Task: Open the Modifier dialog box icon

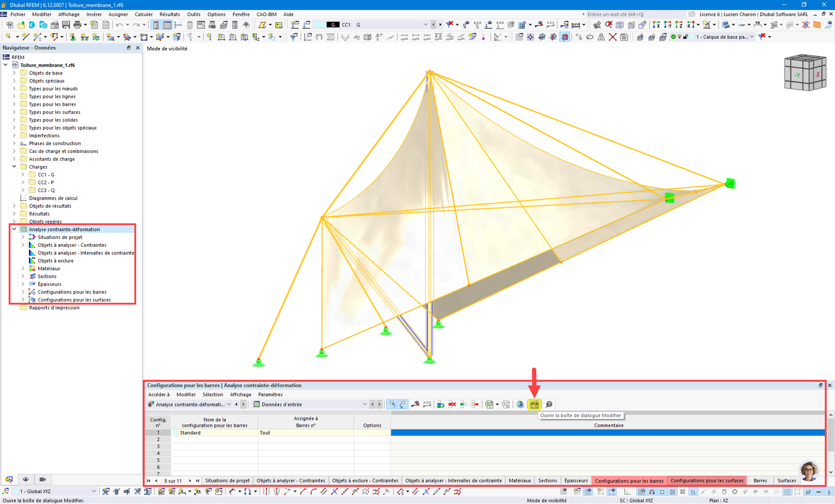Action: [x=535, y=404]
